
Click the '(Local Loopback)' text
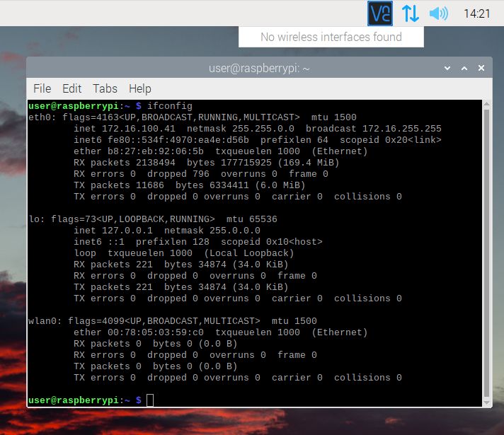click(249, 253)
